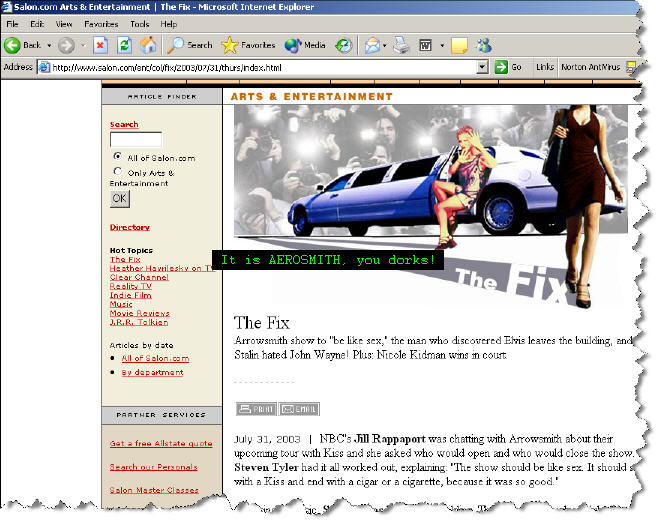Edit with Word icon
The image size is (656, 520).
point(425,45)
